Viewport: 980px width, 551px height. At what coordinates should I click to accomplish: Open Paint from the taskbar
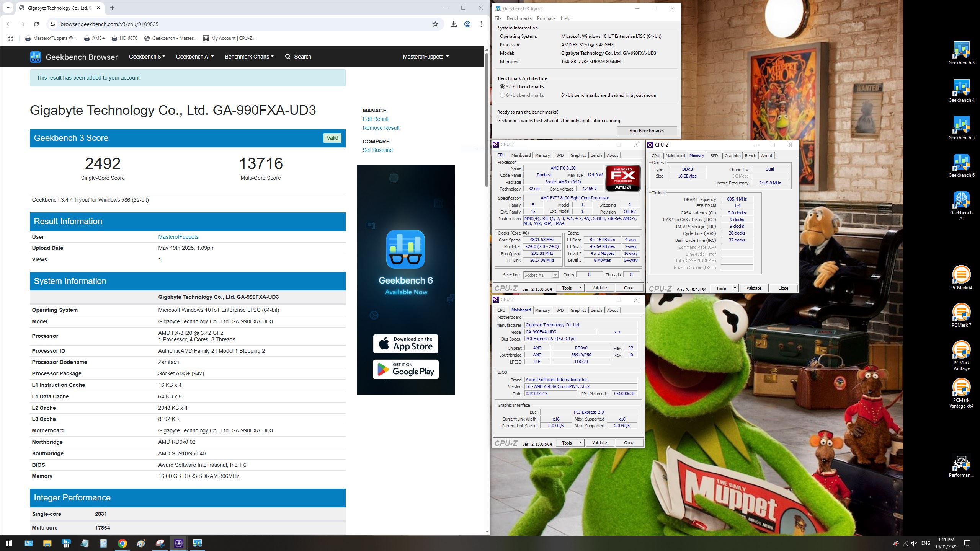tap(141, 543)
